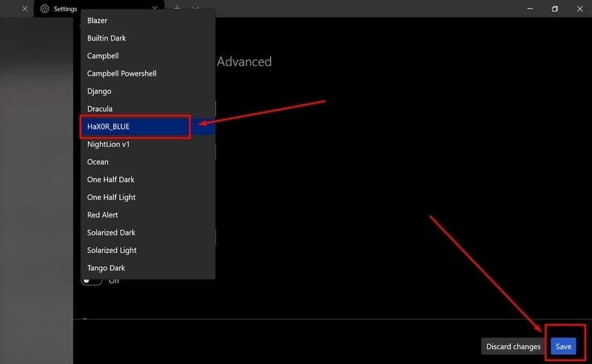Maximize or restore the window
The height and width of the screenshot is (364, 592).
(554, 9)
